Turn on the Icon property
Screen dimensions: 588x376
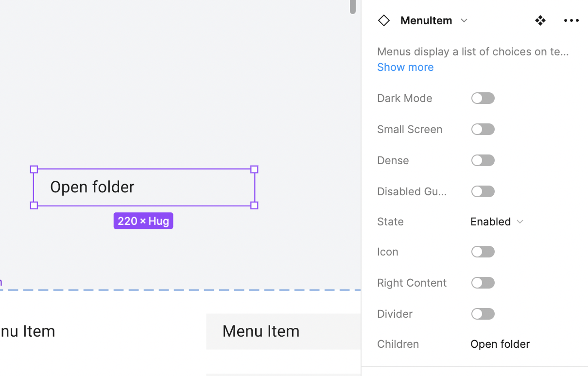[x=483, y=251]
